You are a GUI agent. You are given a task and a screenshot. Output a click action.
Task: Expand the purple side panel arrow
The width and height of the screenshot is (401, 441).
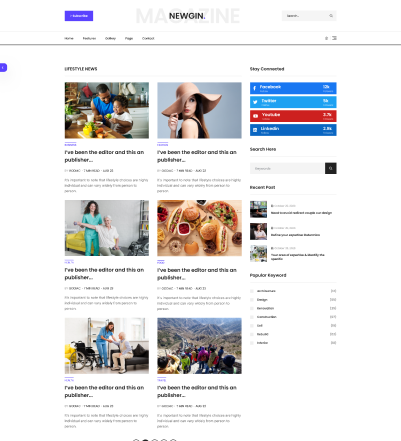point(3,68)
